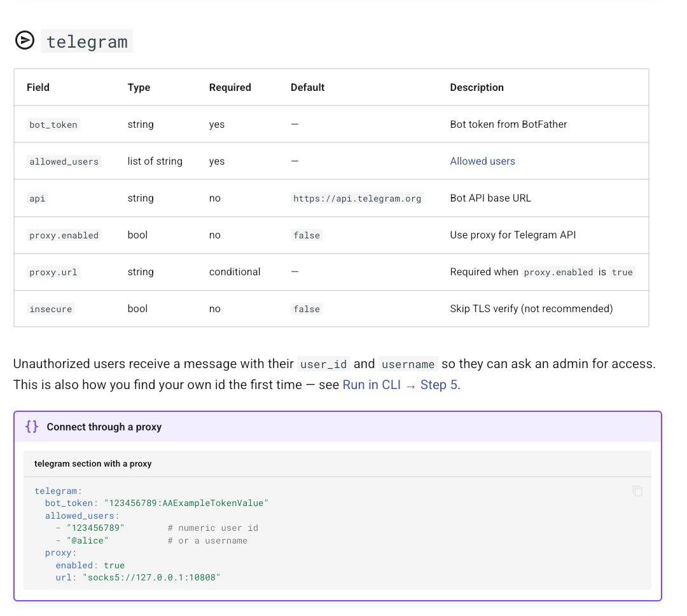Select the allowed_users field name
Image resolution: width=687 pixels, height=616 pixels.
pyautogui.click(x=64, y=161)
